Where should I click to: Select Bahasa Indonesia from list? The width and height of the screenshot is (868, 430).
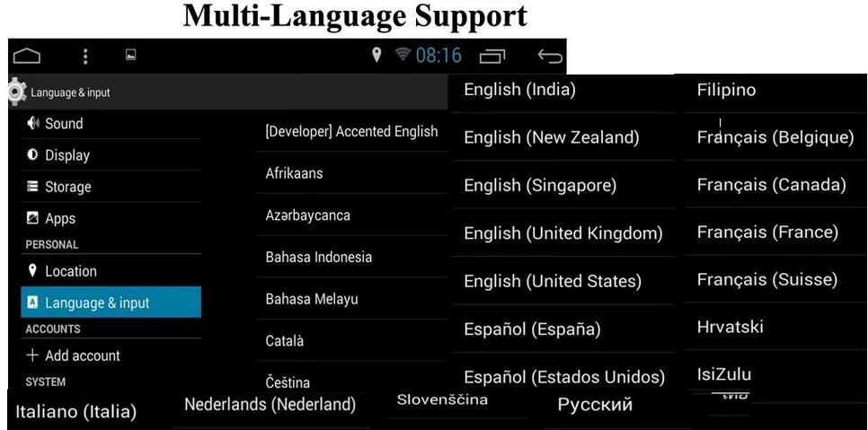pyautogui.click(x=352, y=257)
